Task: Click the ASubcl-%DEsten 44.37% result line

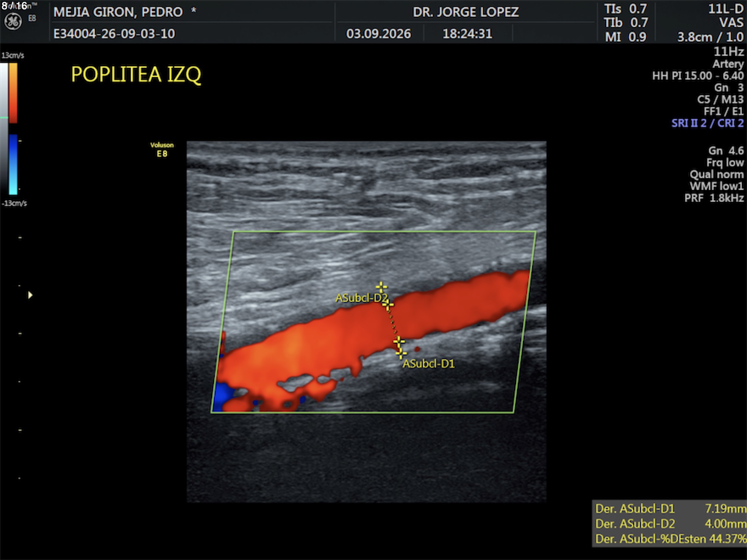Action: 671,539
